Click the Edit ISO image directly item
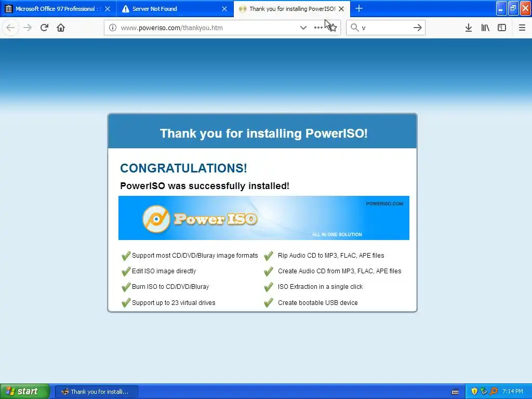Image resolution: width=532 pixels, height=399 pixels. [x=164, y=271]
